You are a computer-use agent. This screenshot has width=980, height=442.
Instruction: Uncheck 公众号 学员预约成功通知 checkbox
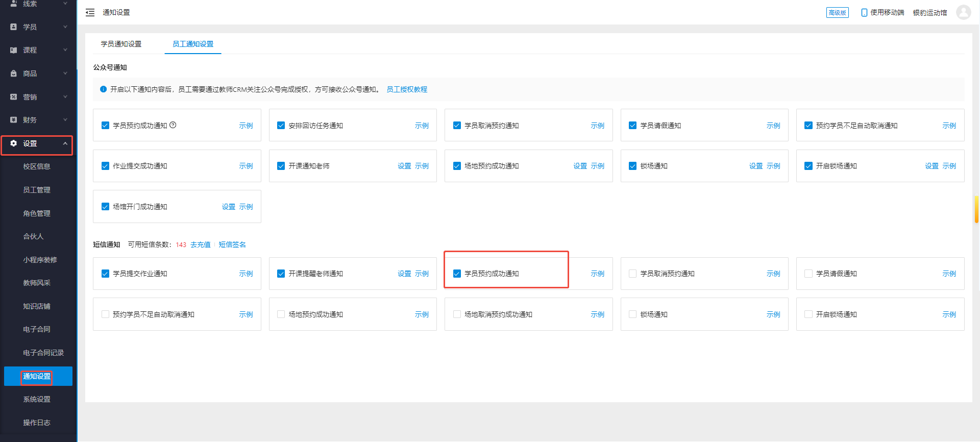pos(105,126)
